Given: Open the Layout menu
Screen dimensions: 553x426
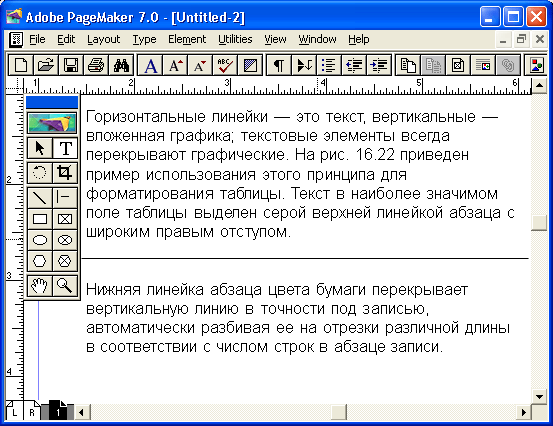Looking at the screenshot, I should pyautogui.click(x=104, y=39).
